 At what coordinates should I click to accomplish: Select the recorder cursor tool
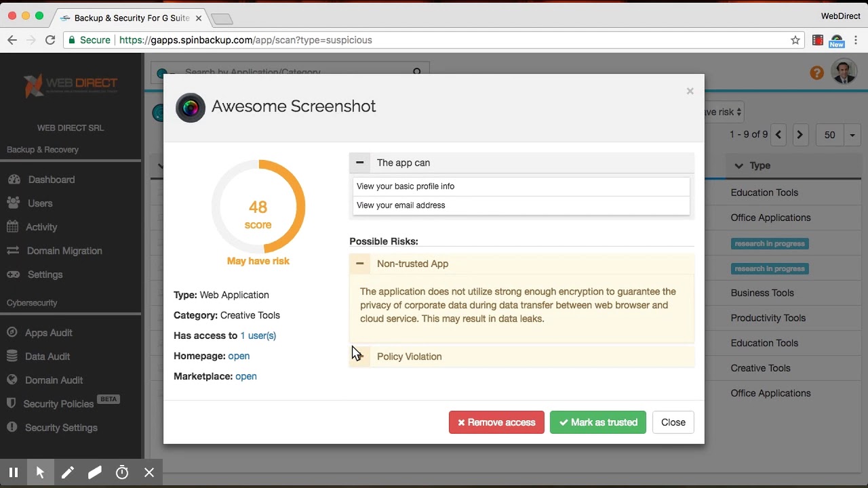41,472
